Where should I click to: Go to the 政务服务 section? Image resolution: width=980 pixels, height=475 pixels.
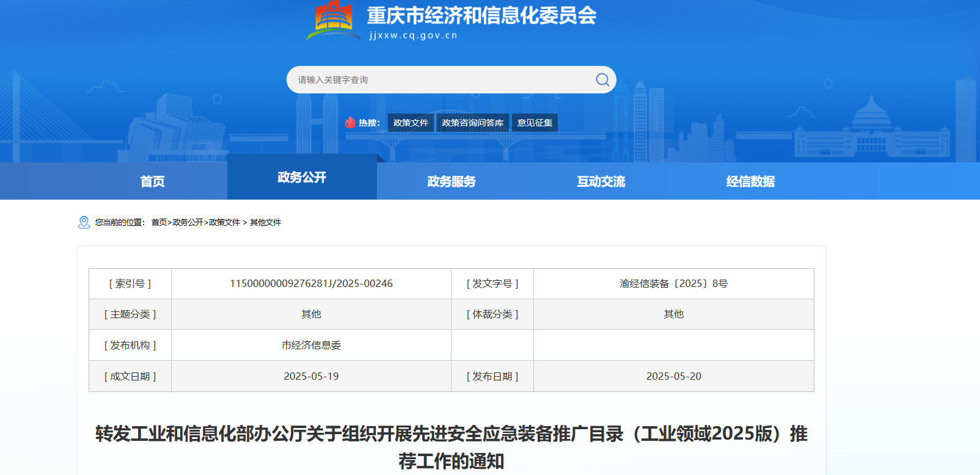(451, 181)
